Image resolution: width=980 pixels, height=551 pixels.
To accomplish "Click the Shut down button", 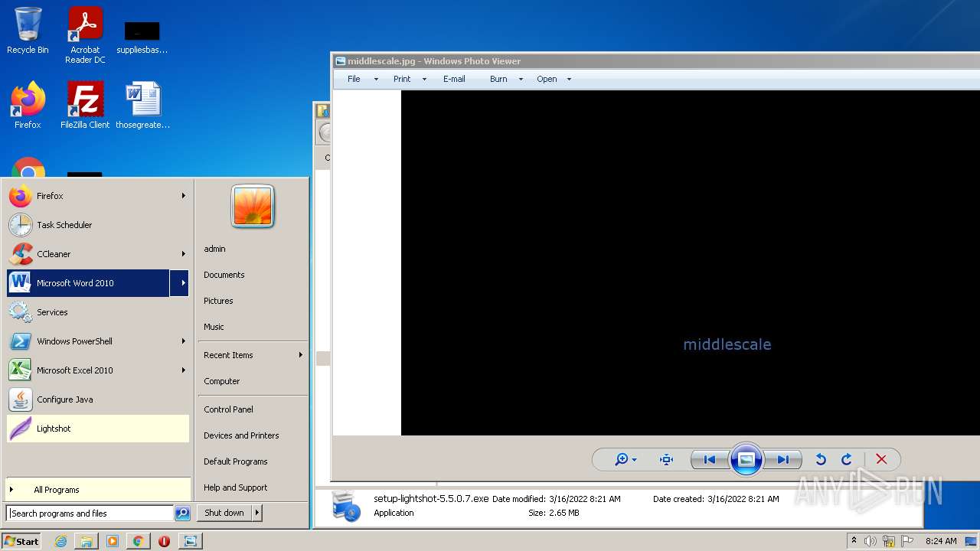I will click(224, 513).
